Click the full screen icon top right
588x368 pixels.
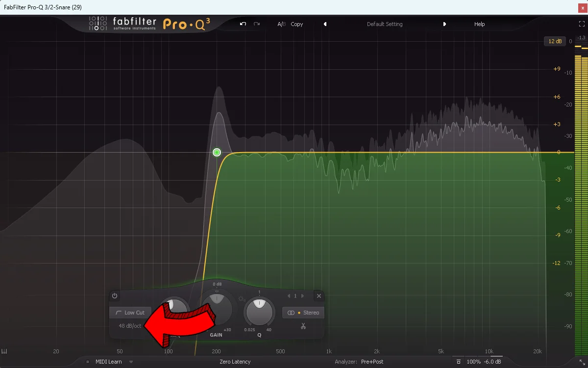pyautogui.click(x=582, y=23)
